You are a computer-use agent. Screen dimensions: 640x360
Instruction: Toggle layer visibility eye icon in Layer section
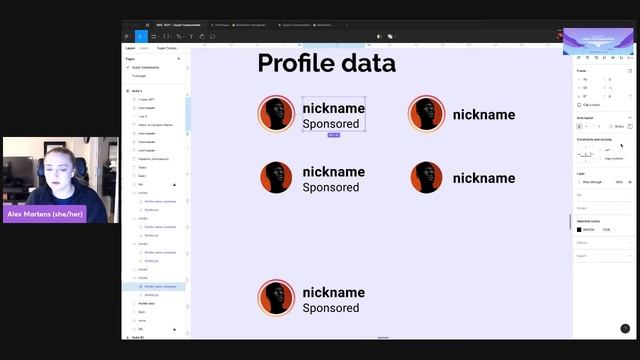point(630,182)
